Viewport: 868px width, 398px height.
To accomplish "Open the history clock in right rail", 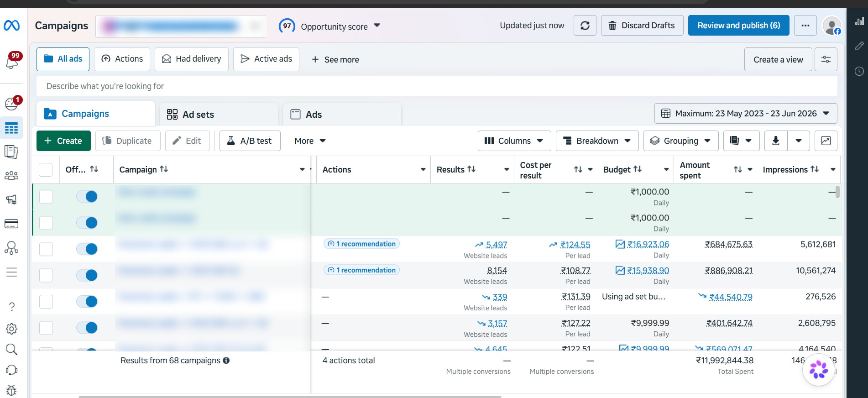I will 859,71.
